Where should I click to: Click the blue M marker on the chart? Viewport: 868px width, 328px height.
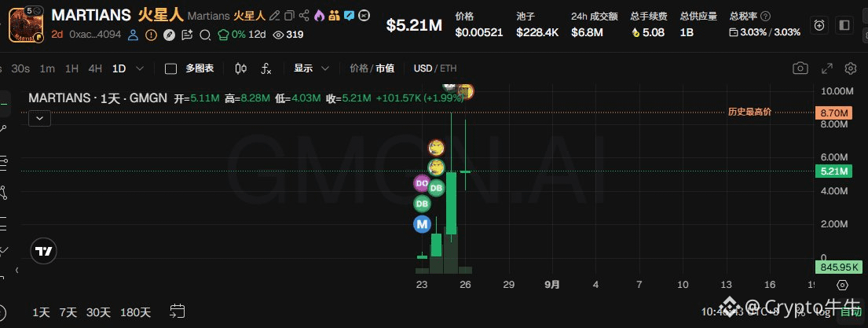coord(423,224)
